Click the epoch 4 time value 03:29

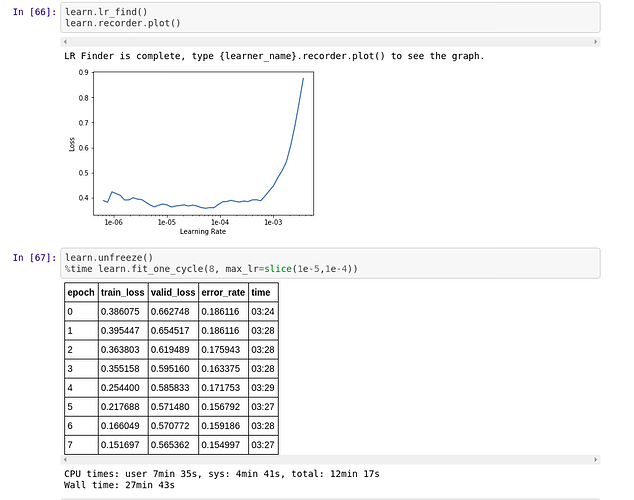pyautogui.click(x=262, y=387)
